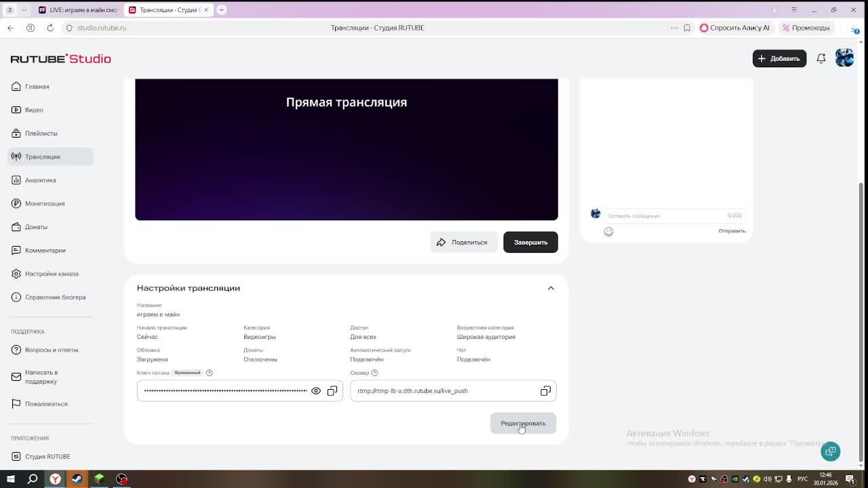
Task: Open Аналитика page
Action: [x=40, y=180]
